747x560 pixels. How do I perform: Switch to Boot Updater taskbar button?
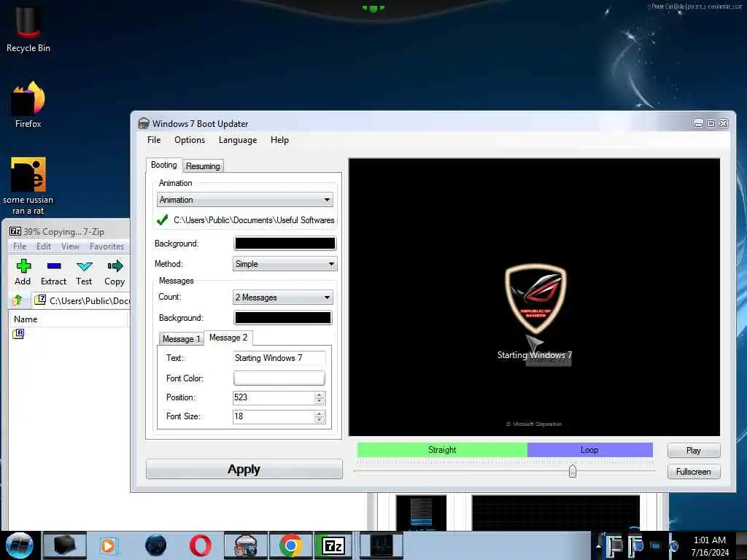pyautogui.click(x=246, y=545)
